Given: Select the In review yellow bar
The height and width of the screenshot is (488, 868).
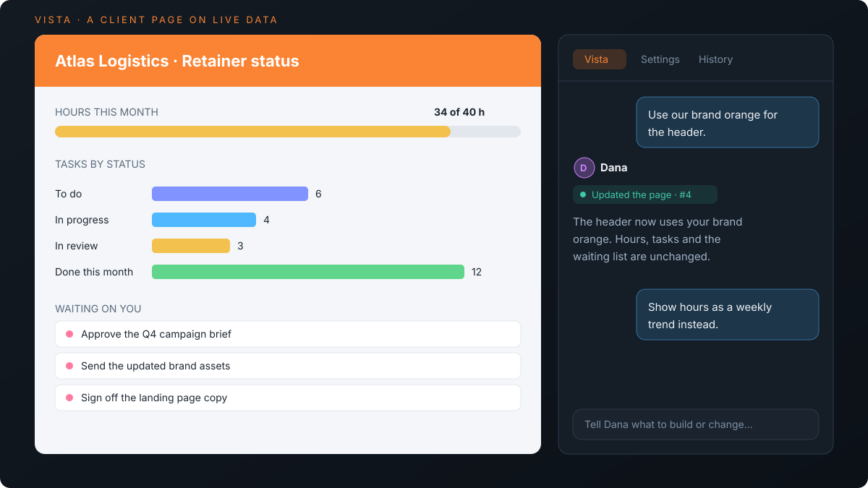Looking at the screenshot, I should coord(191,246).
